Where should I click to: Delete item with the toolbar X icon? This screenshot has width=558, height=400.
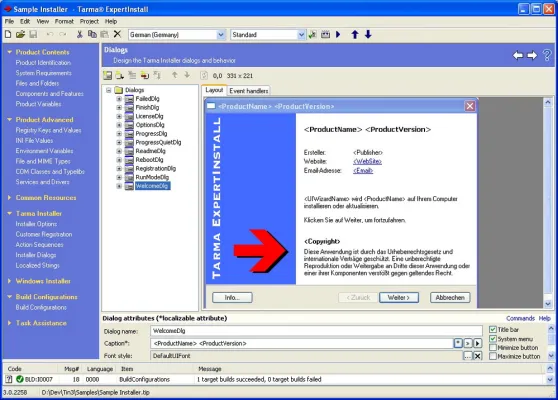(x=117, y=34)
